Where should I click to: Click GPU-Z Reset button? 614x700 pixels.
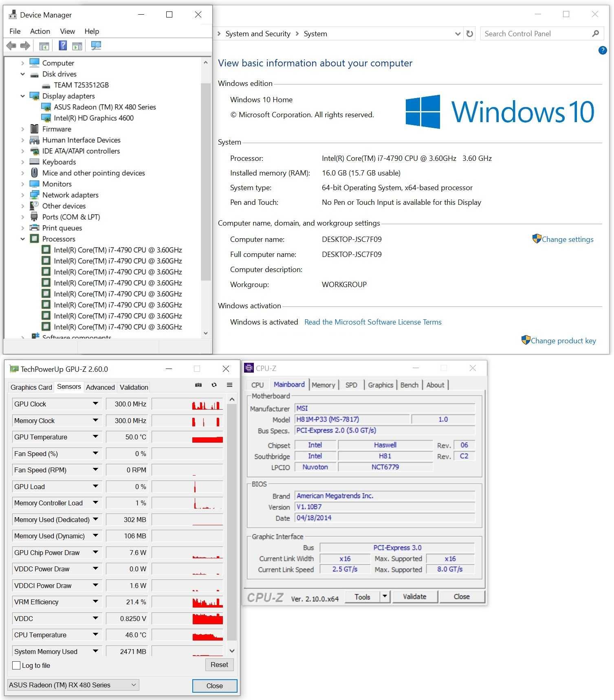219,665
